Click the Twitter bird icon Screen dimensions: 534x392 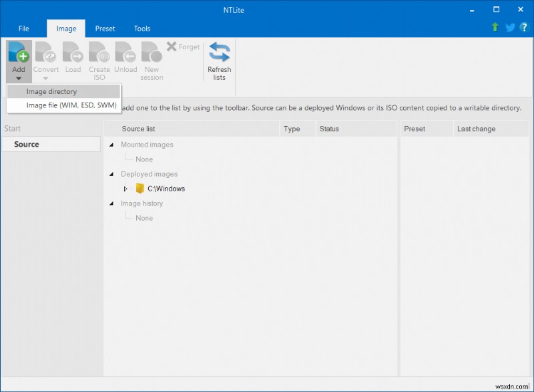(x=509, y=27)
